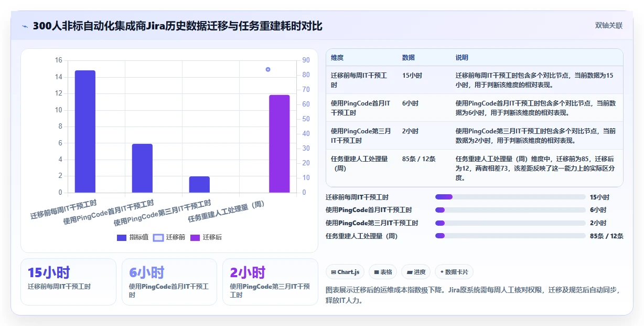Click the icon inside the 表格 tag

pos(376,272)
